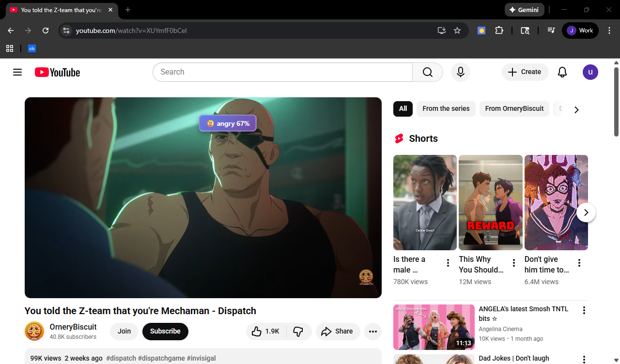620x364 pixels.
Task: Click the search magnifier icon
Action: (x=427, y=72)
